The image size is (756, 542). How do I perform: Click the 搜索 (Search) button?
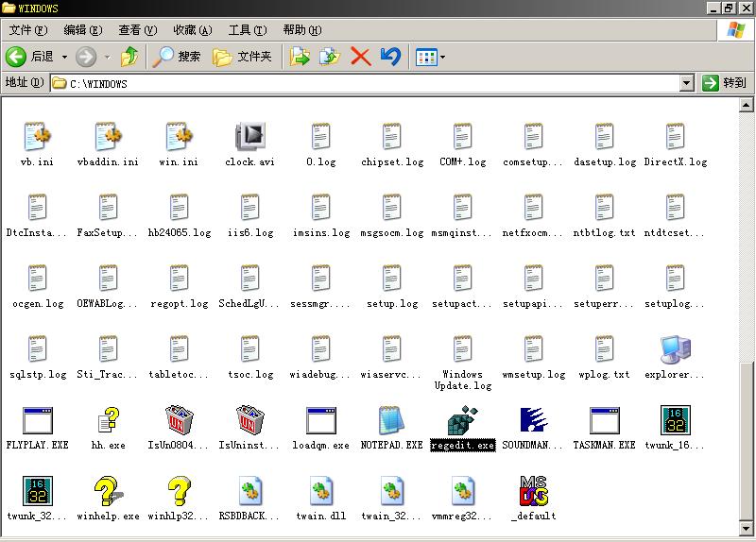tap(178, 57)
